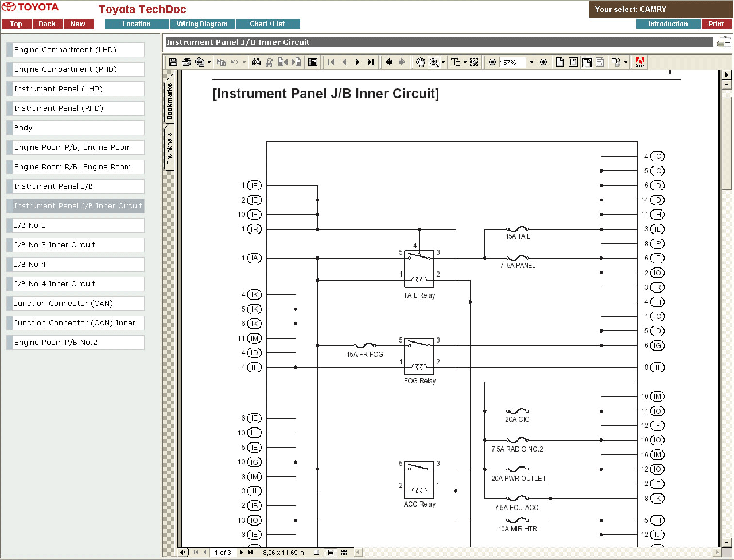This screenshot has width=734, height=560.
Task: Click the Back button
Action: point(47,24)
